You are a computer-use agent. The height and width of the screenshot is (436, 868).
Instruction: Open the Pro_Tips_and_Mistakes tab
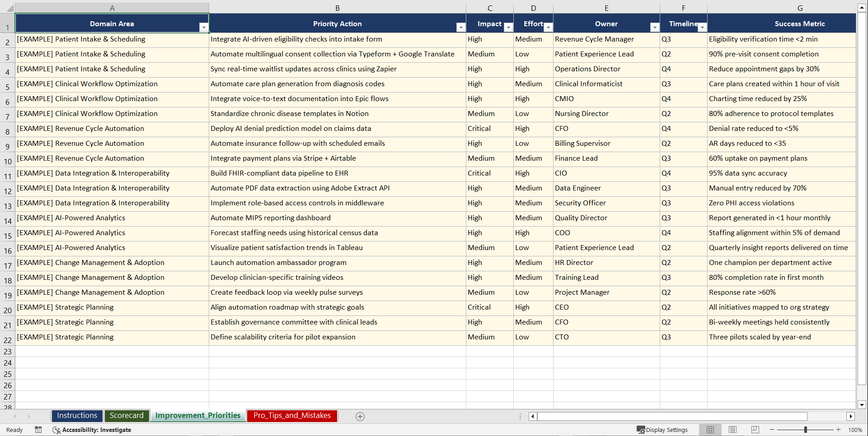pyautogui.click(x=291, y=415)
